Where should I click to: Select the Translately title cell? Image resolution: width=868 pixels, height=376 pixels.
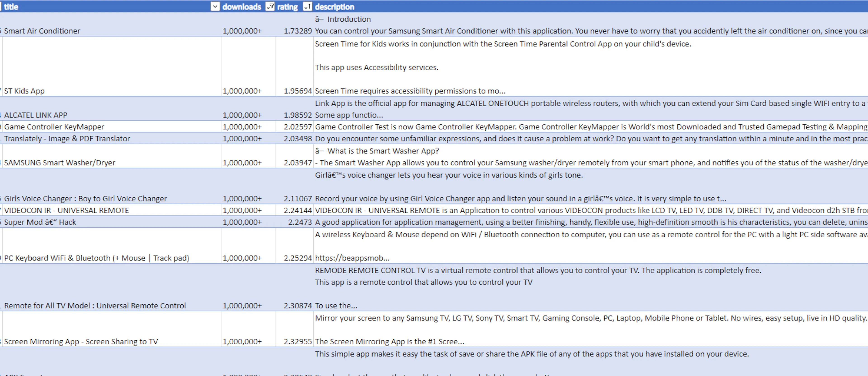click(x=111, y=138)
